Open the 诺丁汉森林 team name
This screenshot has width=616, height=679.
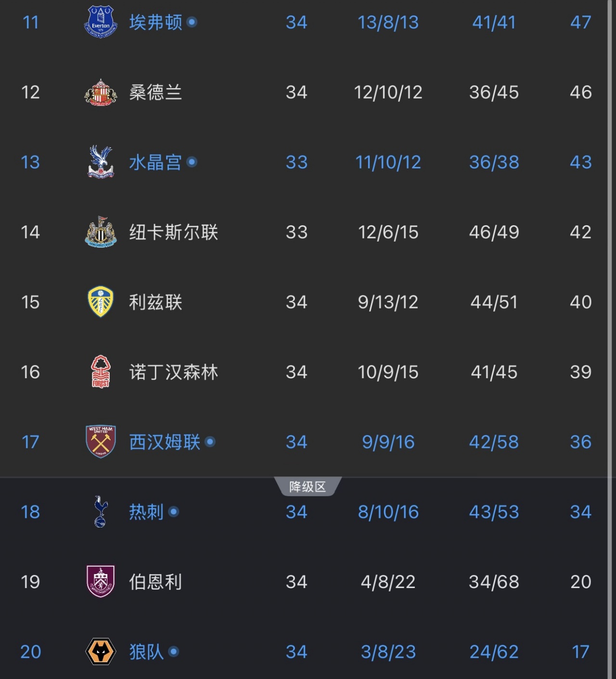(173, 372)
